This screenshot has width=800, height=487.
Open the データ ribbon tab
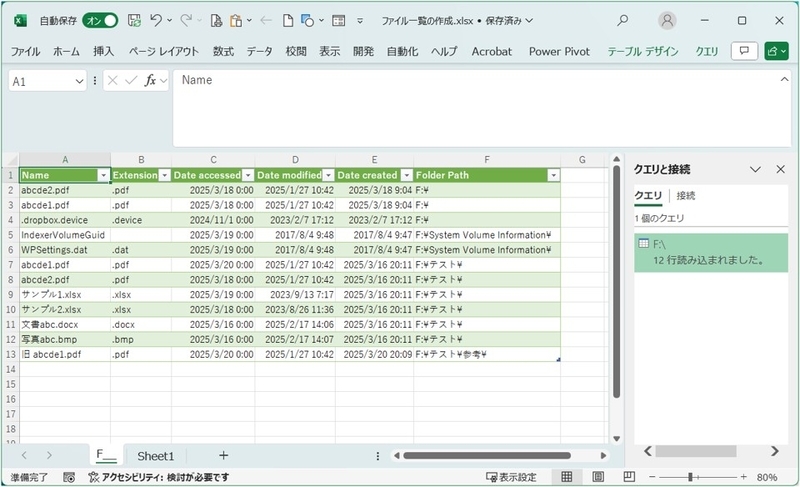[259, 52]
